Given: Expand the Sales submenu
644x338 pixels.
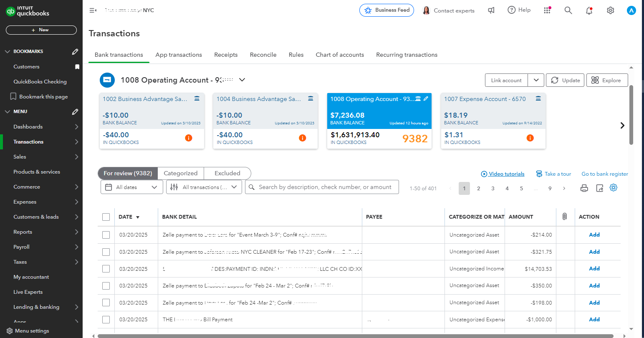Looking at the screenshot, I should [x=76, y=157].
